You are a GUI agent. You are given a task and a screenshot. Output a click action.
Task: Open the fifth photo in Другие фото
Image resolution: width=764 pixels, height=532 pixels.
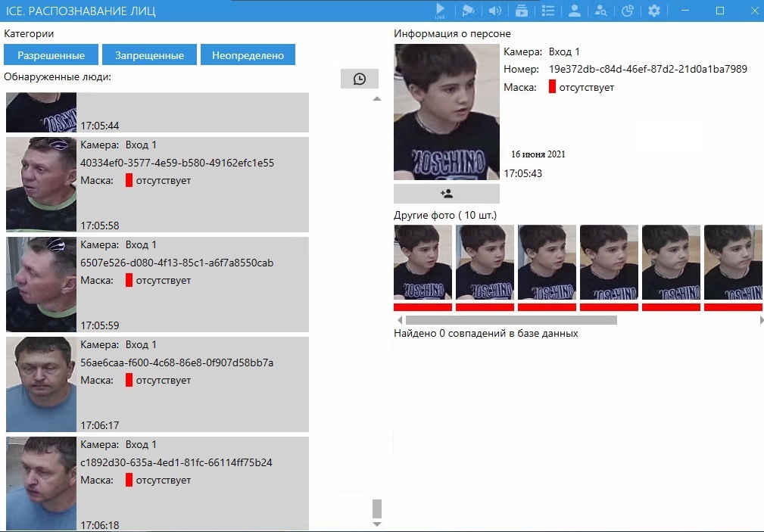pyautogui.click(x=672, y=262)
